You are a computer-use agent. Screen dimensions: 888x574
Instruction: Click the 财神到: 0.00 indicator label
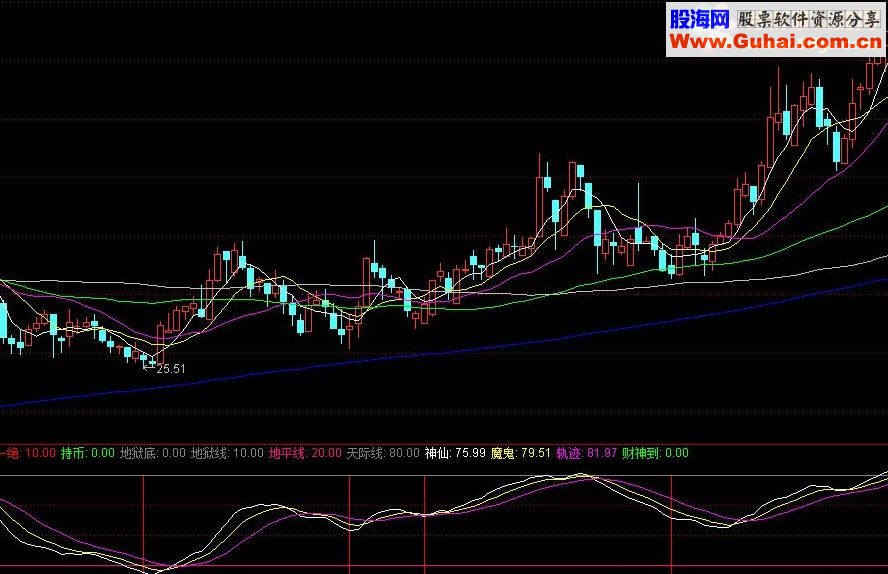point(655,453)
